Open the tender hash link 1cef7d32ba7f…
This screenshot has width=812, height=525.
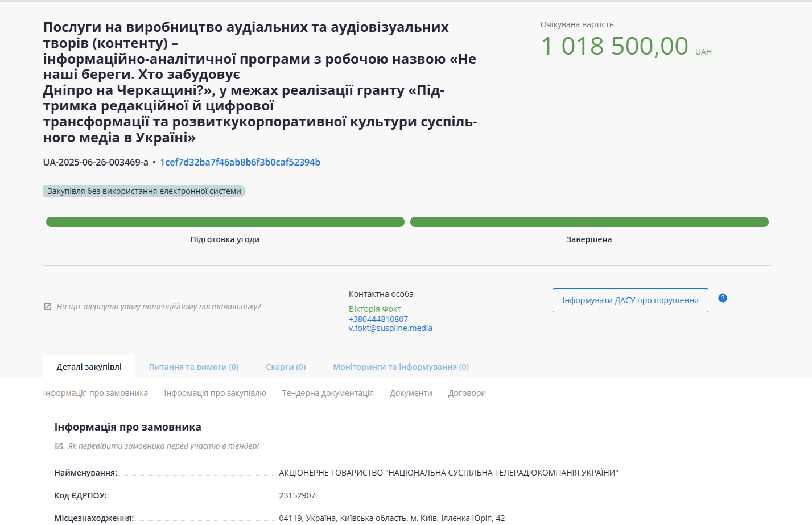[x=240, y=162]
